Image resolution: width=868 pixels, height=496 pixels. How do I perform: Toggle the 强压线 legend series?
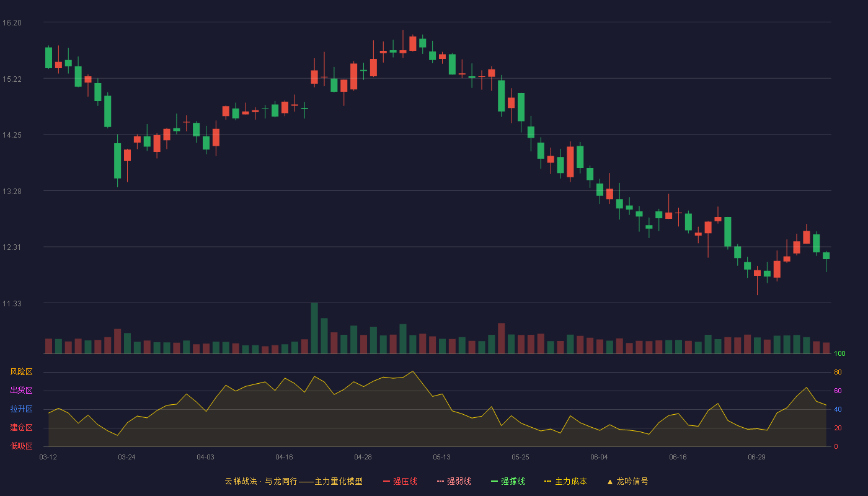tap(400, 481)
